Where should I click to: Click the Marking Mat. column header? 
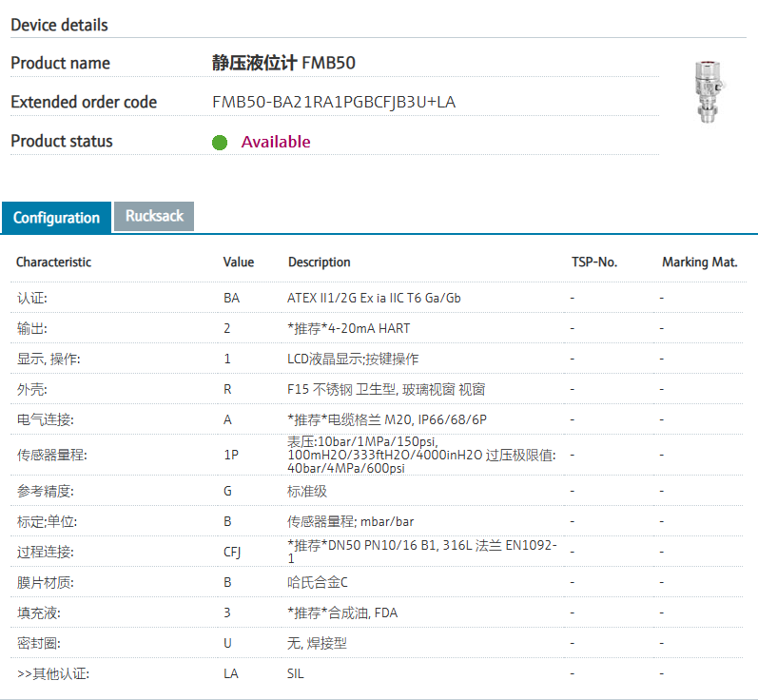(x=699, y=262)
